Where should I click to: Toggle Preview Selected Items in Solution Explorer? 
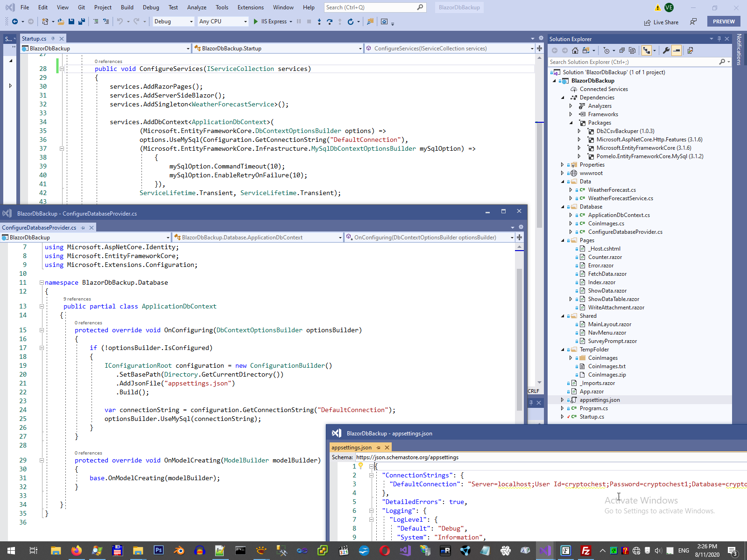click(677, 50)
